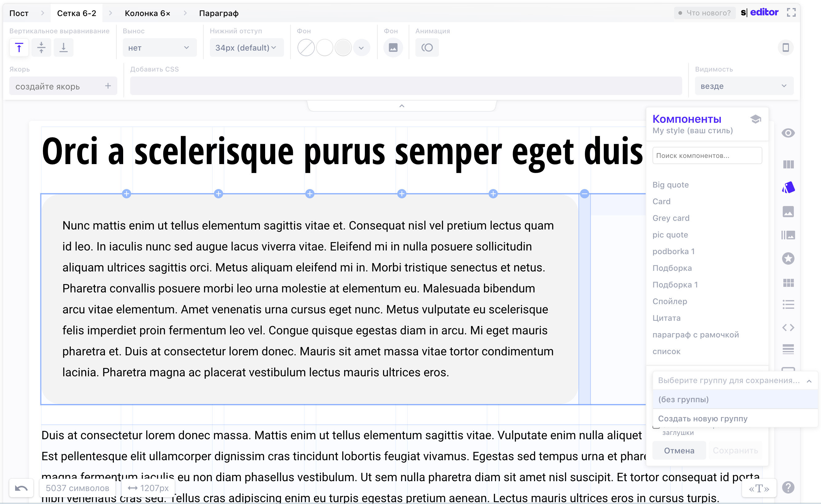Click the Поиск компонентов search field
The image size is (821, 504).
tap(707, 156)
